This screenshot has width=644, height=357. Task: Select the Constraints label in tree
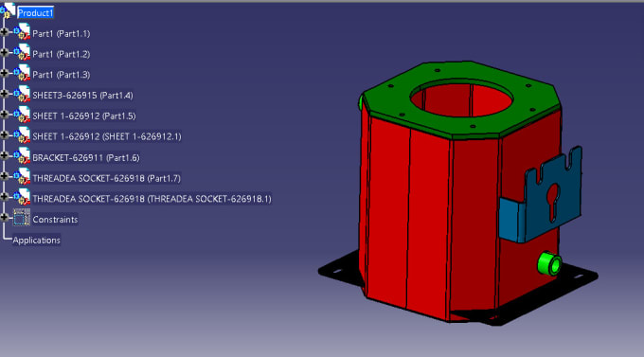click(x=55, y=220)
